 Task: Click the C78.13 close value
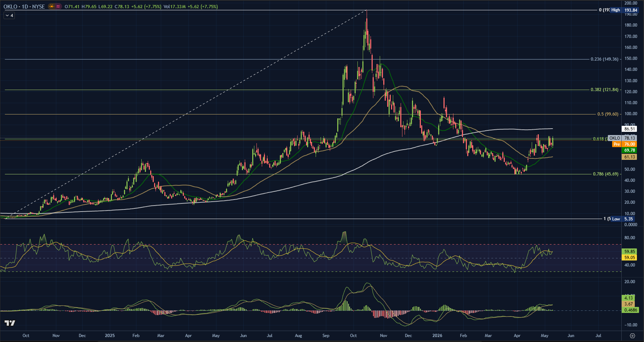pyautogui.click(x=122, y=7)
